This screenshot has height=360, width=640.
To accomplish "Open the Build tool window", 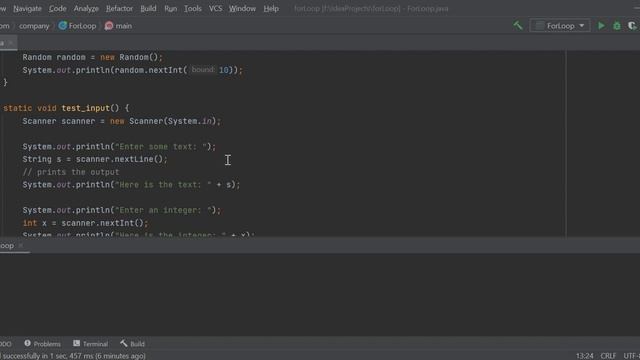I will pyautogui.click(x=132, y=344).
